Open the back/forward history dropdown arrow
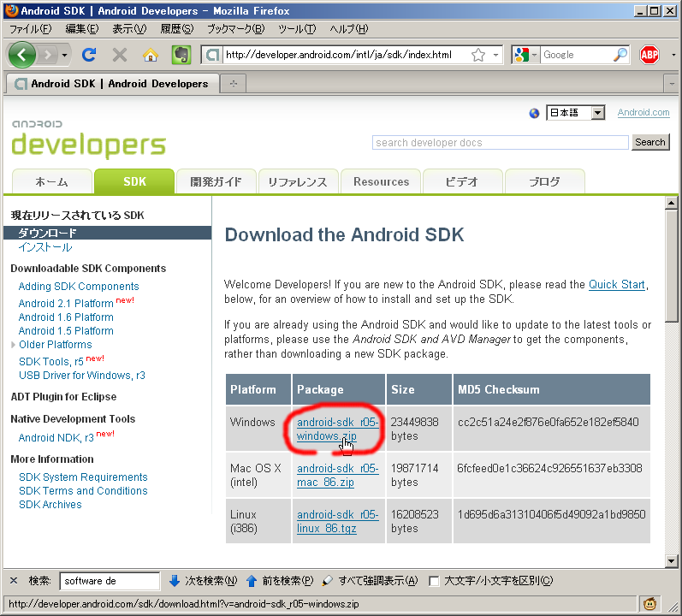 pos(64,56)
